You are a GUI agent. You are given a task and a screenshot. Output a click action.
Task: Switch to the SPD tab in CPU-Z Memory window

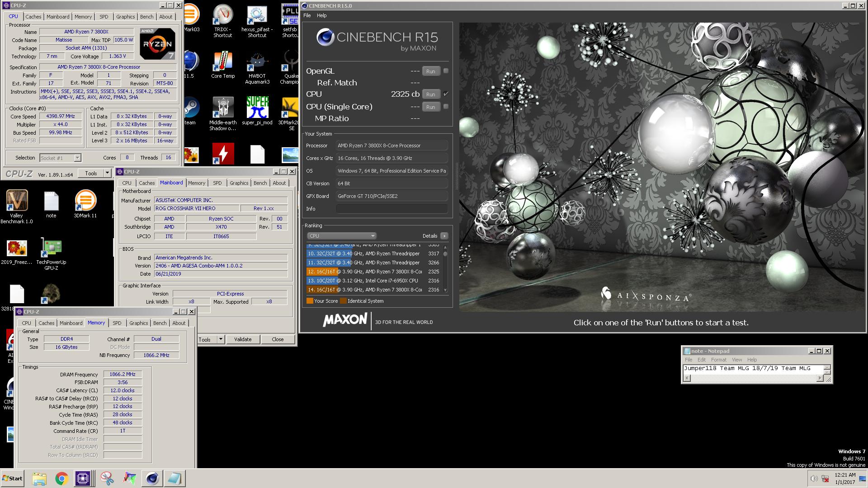point(117,323)
